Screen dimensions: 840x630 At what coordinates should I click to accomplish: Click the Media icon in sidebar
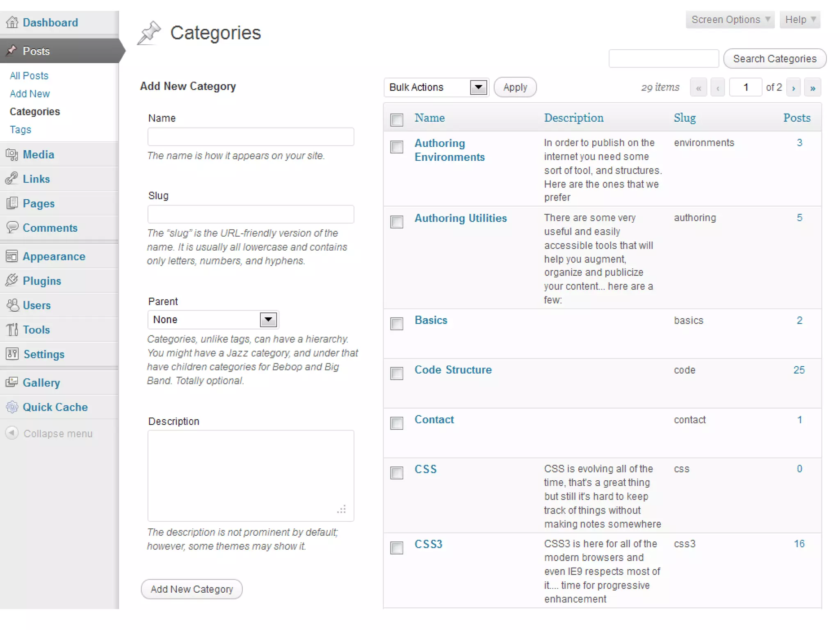(12, 155)
